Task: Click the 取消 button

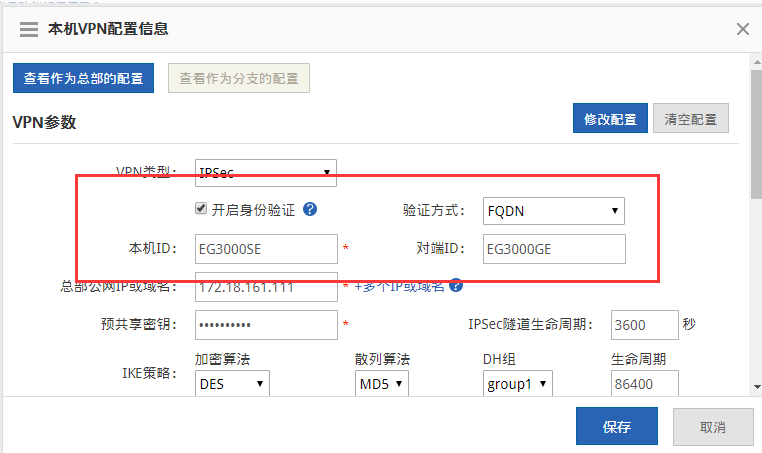Action: click(x=713, y=427)
